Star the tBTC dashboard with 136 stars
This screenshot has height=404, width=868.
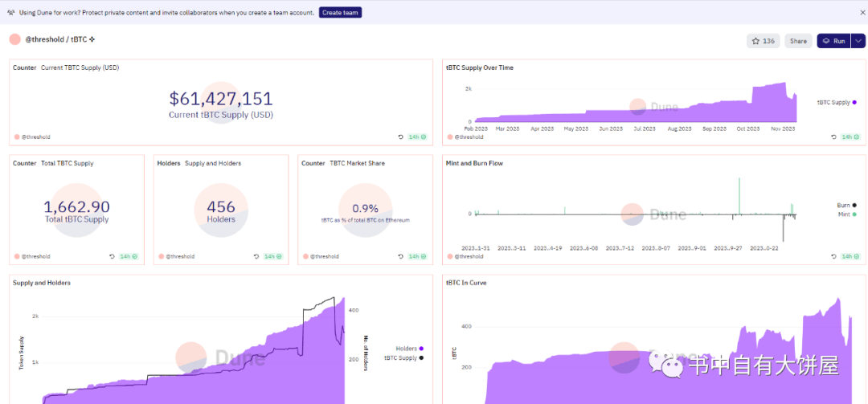click(764, 41)
